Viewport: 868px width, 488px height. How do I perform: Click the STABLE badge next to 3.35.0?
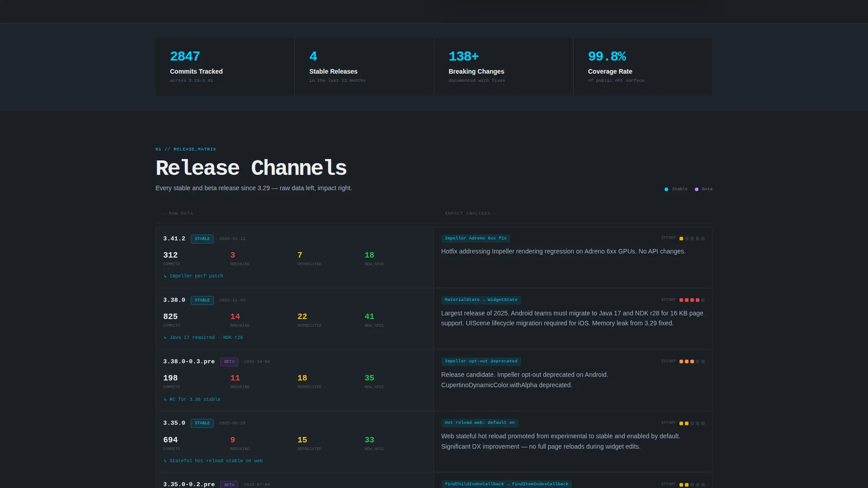tap(202, 423)
